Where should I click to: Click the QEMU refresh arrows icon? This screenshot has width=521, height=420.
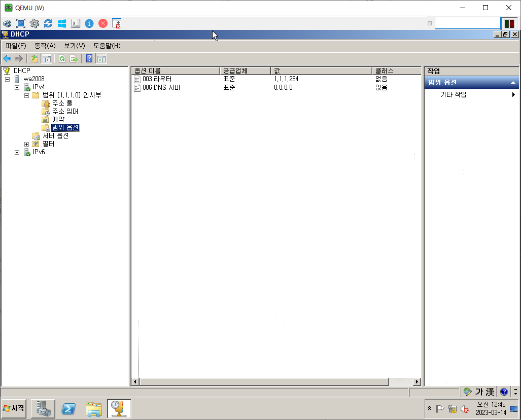pos(48,23)
